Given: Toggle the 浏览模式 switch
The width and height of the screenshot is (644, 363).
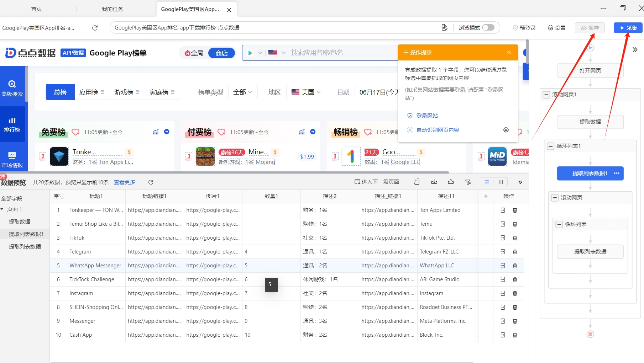Looking at the screenshot, I should [488, 27].
